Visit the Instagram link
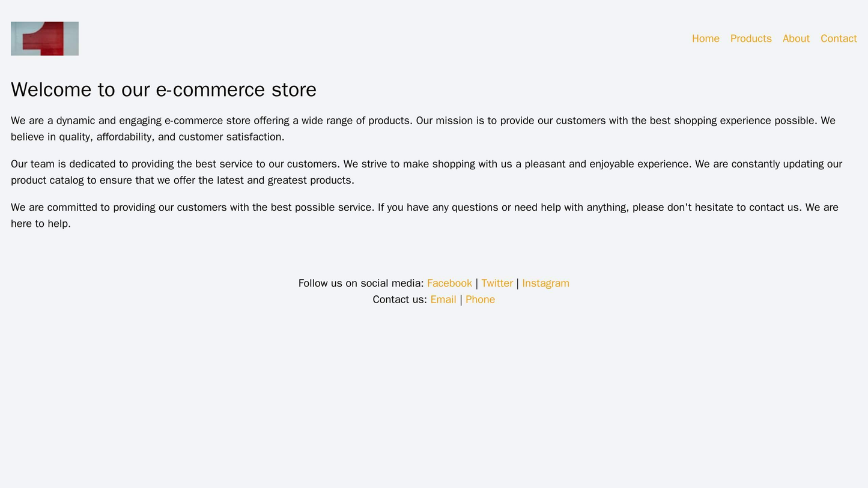Image resolution: width=868 pixels, height=488 pixels. (x=544, y=283)
